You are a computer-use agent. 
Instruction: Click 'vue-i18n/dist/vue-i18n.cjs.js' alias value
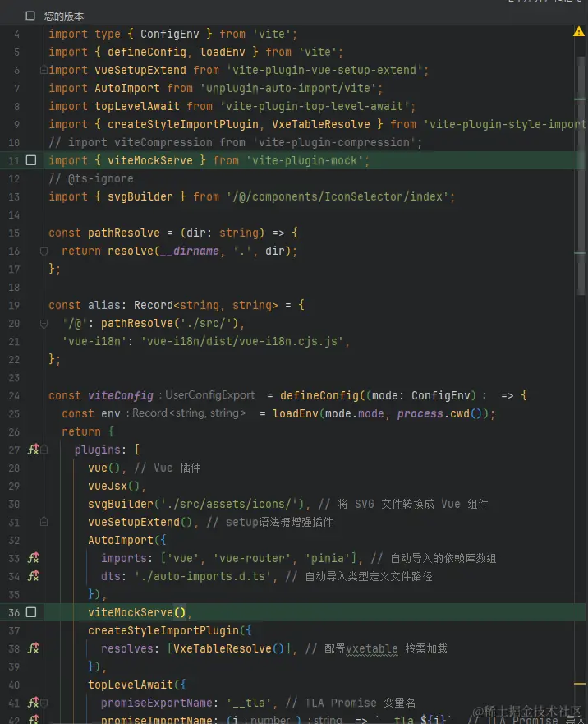pos(241,341)
